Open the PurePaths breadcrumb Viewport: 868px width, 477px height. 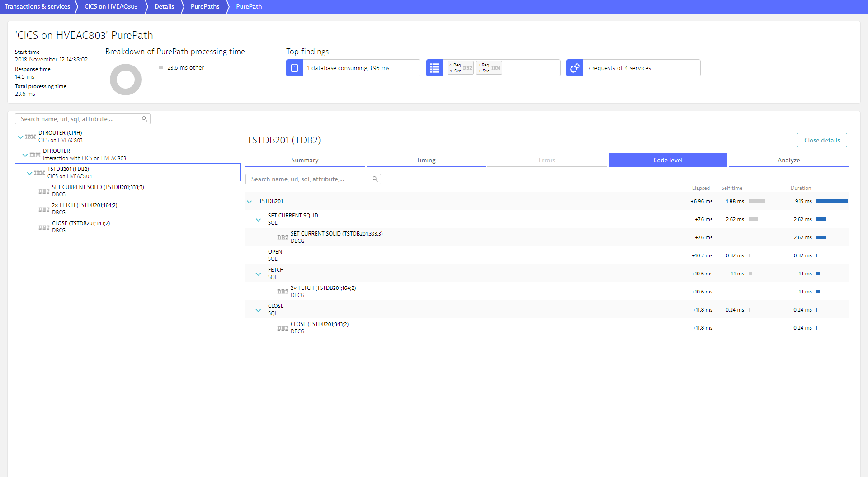coord(205,6)
